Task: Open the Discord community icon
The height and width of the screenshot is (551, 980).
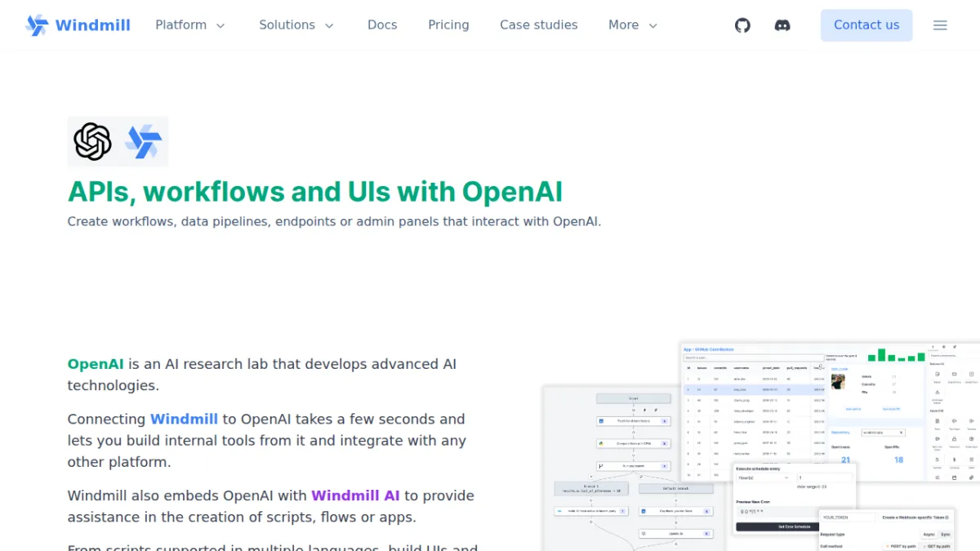Action: point(782,25)
